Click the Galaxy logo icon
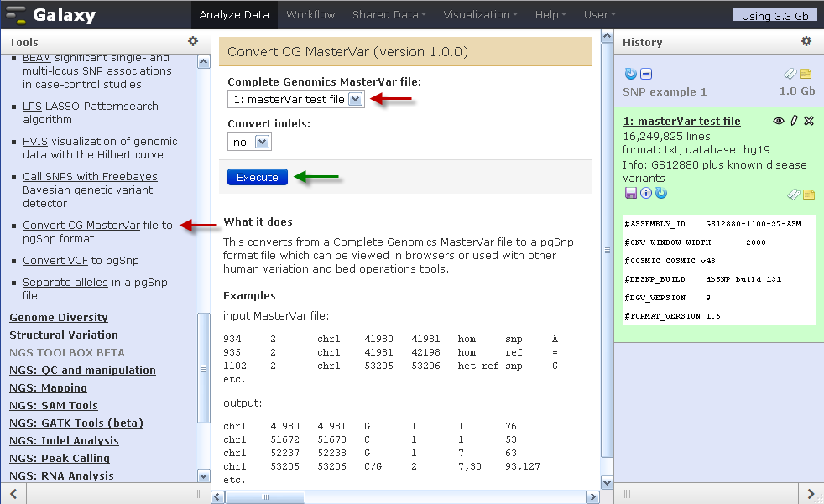 (15, 15)
